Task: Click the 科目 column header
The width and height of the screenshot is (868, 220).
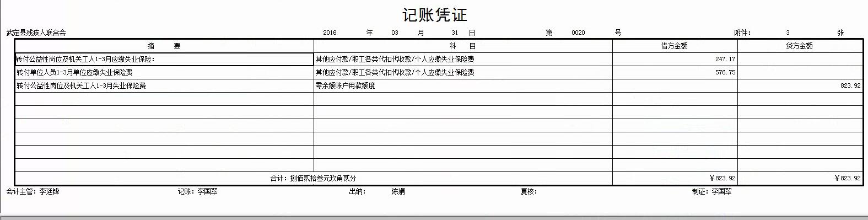Action: (463, 46)
